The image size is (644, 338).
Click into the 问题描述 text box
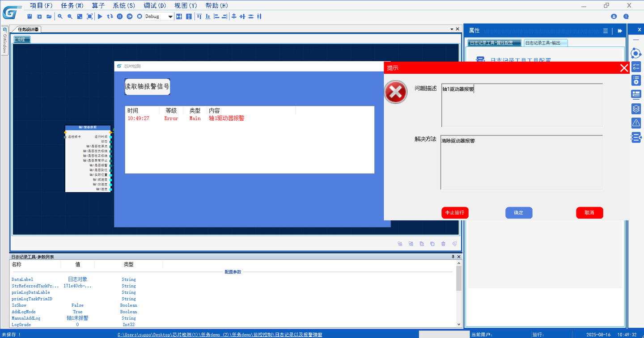tap(522, 105)
